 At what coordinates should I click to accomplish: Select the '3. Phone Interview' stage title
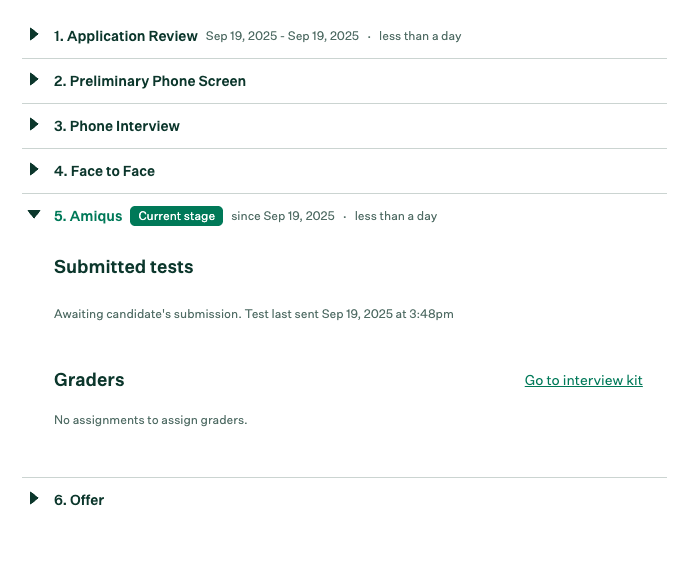point(117,126)
